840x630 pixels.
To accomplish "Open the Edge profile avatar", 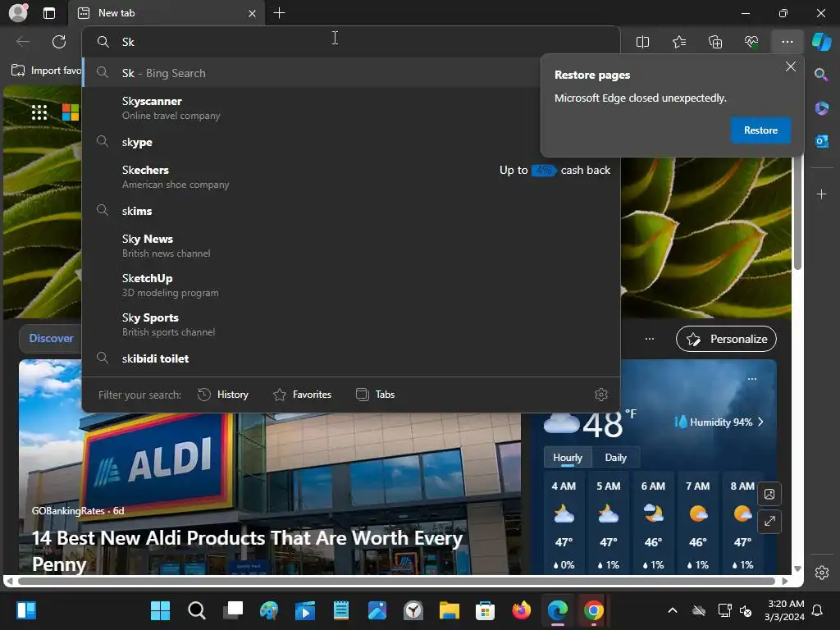I will [x=18, y=13].
